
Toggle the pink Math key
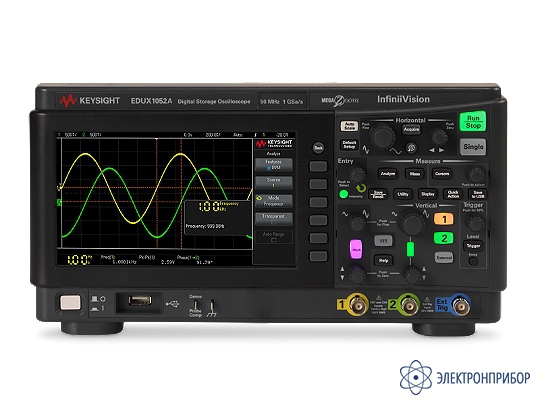pos(356,249)
